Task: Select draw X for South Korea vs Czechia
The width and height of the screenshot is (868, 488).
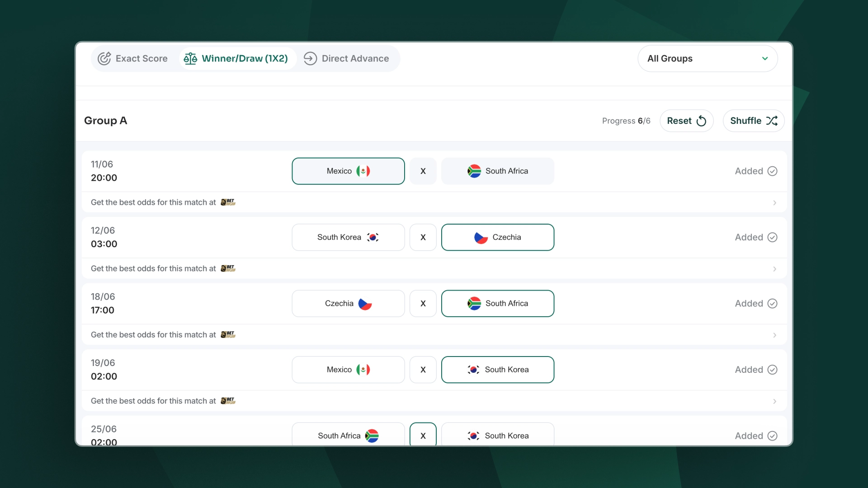Action: (x=423, y=237)
